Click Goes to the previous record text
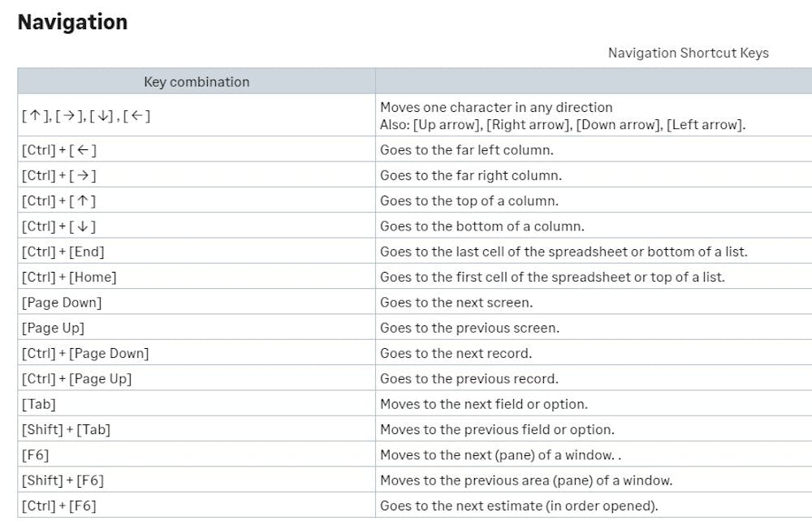Screen dimensions: 812x525 (x=469, y=379)
